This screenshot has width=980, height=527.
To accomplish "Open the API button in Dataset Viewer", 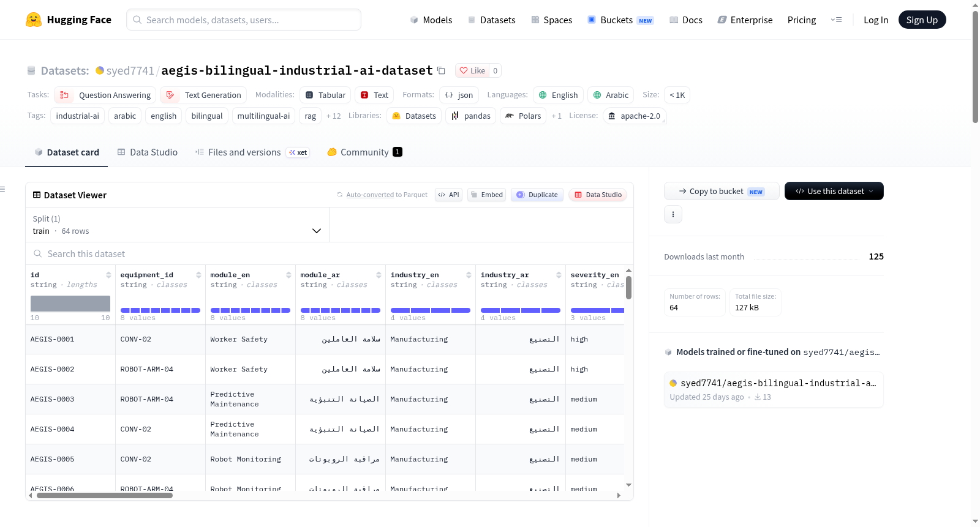I will point(448,195).
